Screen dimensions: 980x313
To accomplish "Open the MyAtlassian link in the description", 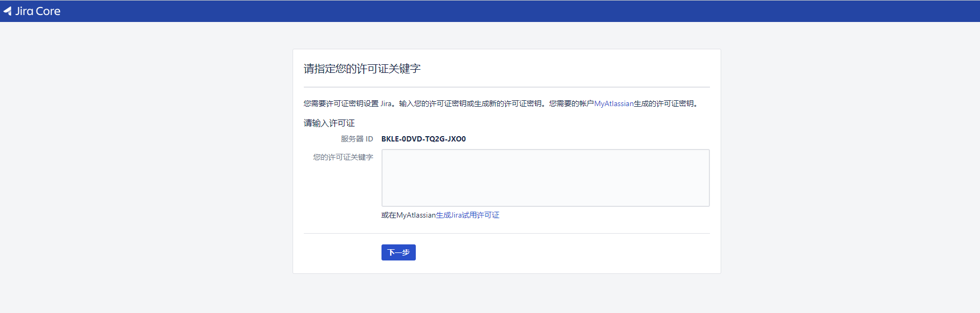I will pos(614,103).
